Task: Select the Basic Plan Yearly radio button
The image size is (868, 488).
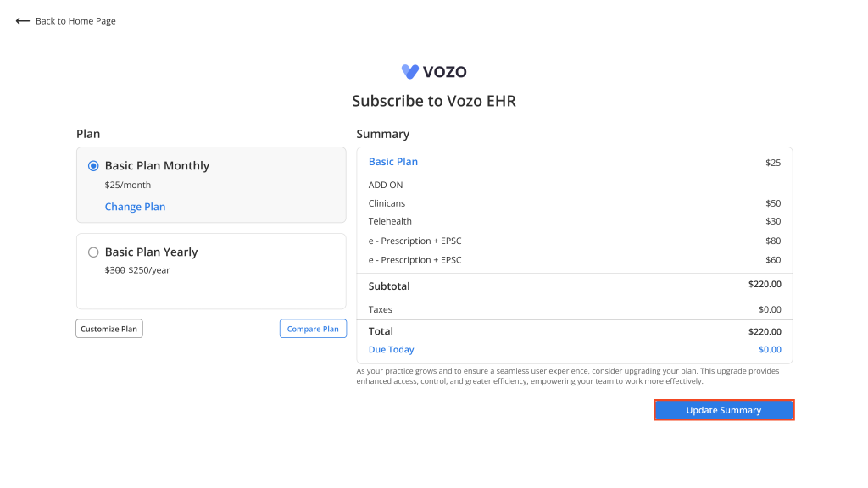Action: [93, 252]
